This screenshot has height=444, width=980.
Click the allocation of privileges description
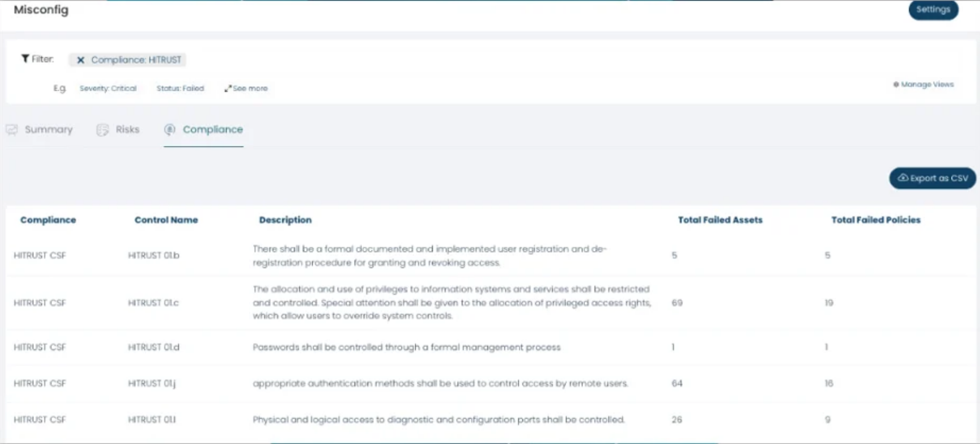tap(452, 302)
